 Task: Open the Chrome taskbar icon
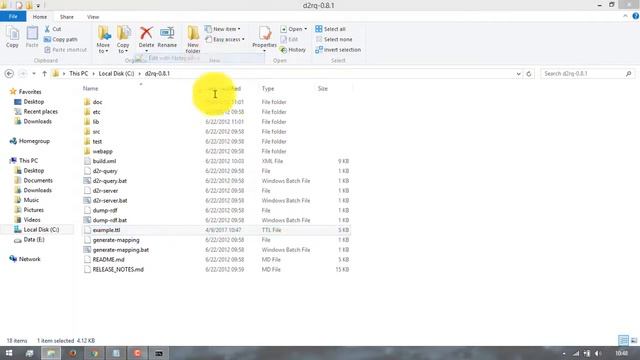coord(94,353)
